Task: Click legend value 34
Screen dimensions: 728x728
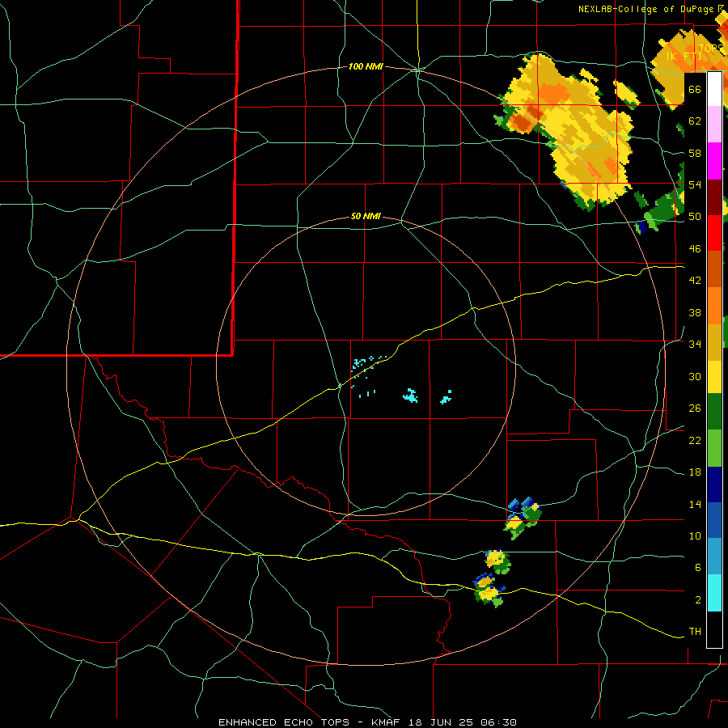Action: pos(695,344)
